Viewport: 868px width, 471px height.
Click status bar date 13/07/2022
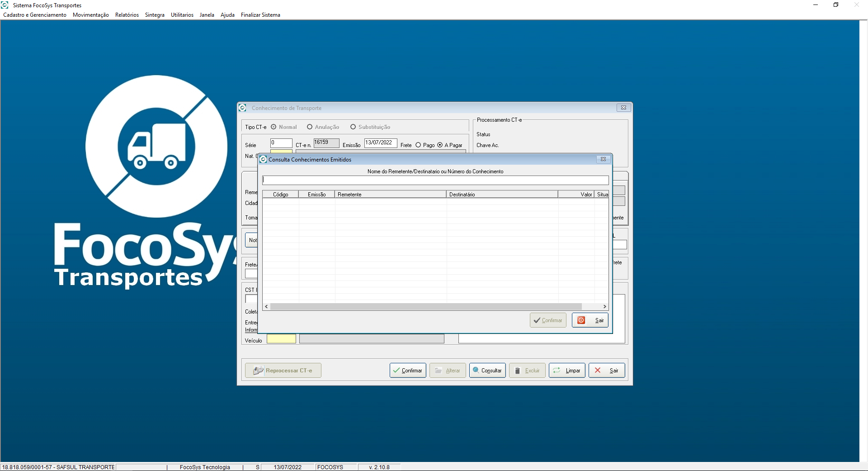(288, 467)
